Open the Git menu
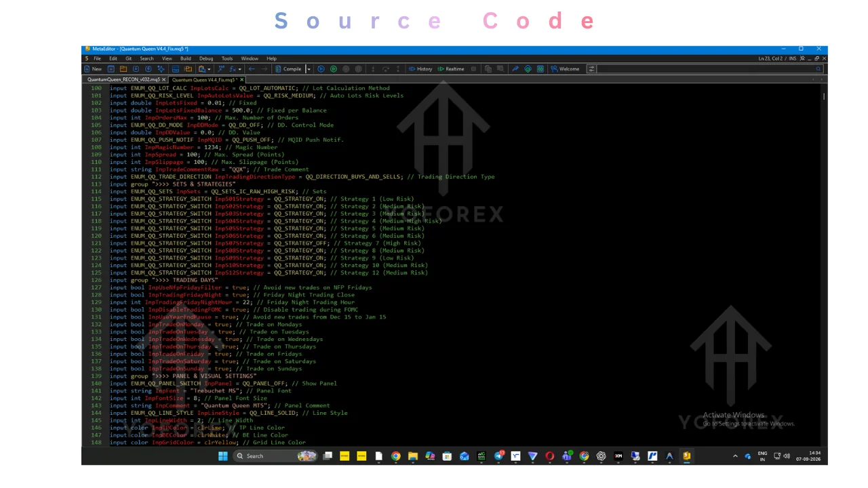868x488 pixels. tap(128, 59)
